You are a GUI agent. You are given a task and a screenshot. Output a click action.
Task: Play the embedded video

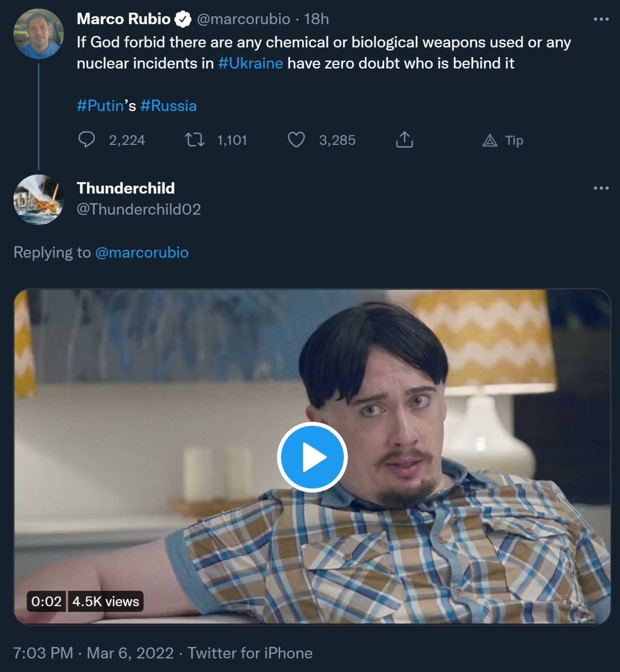tap(312, 457)
